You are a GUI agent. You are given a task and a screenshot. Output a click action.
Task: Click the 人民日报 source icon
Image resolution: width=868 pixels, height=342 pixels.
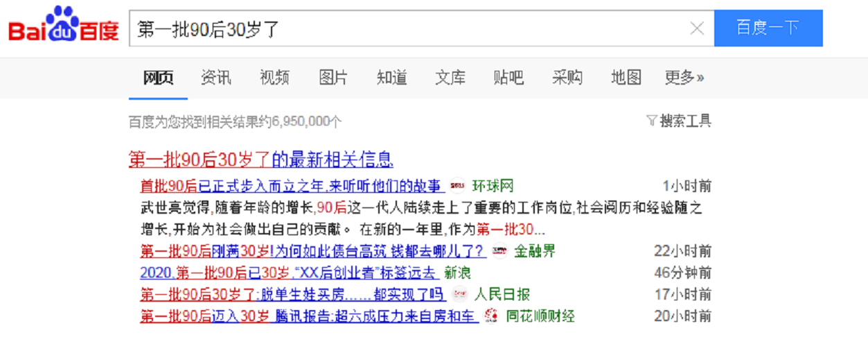click(x=459, y=294)
